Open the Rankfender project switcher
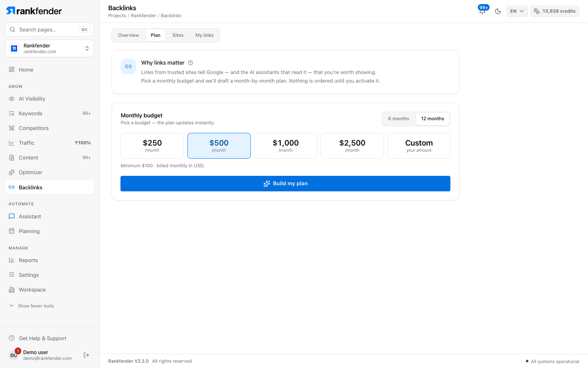Viewport: 588px width, 368px height. point(49,49)
